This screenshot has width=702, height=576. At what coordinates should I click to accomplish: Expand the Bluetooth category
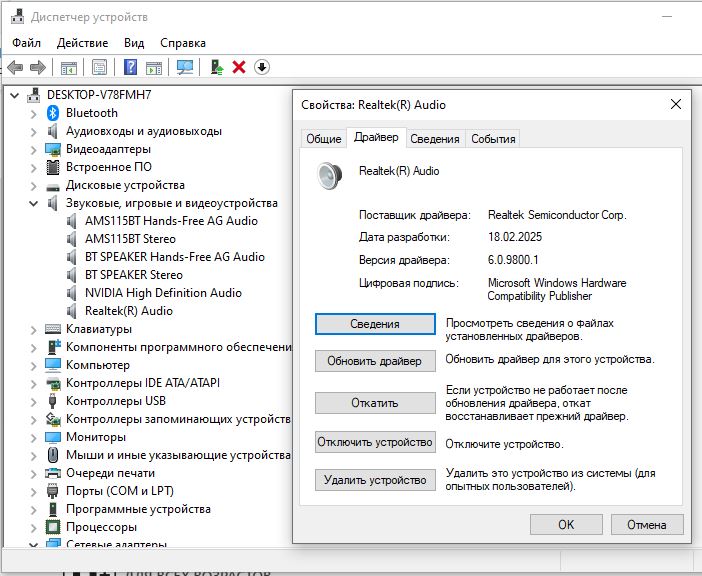[x=35, y=113]
